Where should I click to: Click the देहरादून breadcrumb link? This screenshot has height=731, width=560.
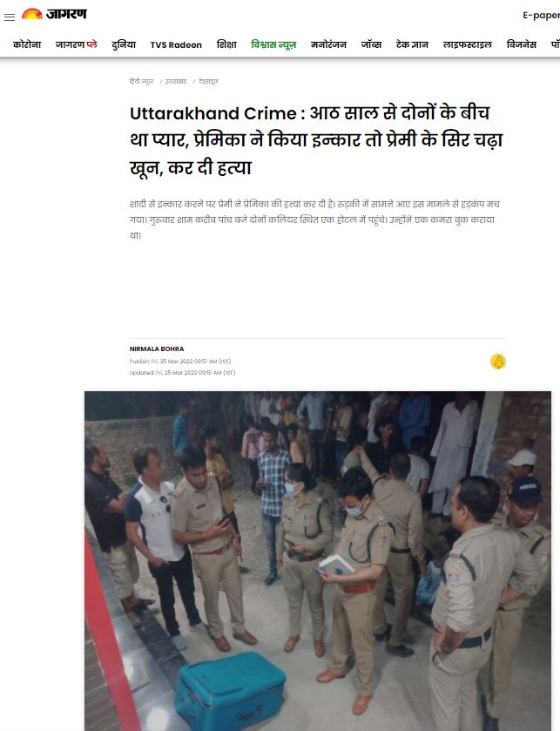click(x=208, y=82)
